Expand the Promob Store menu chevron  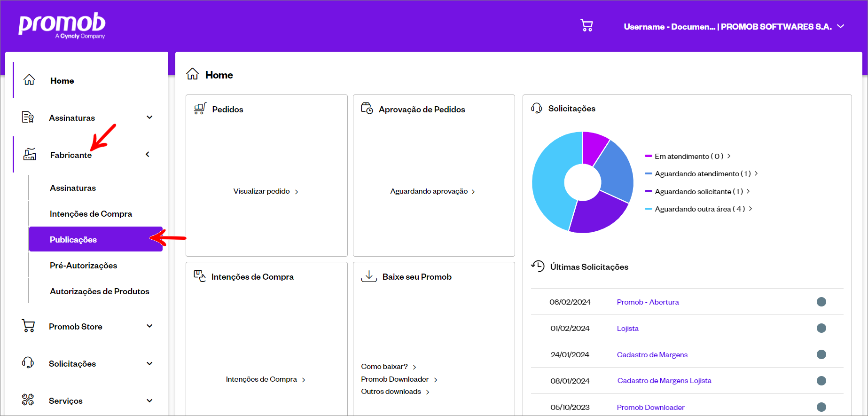pyautogui.click(x=149, y=326)
